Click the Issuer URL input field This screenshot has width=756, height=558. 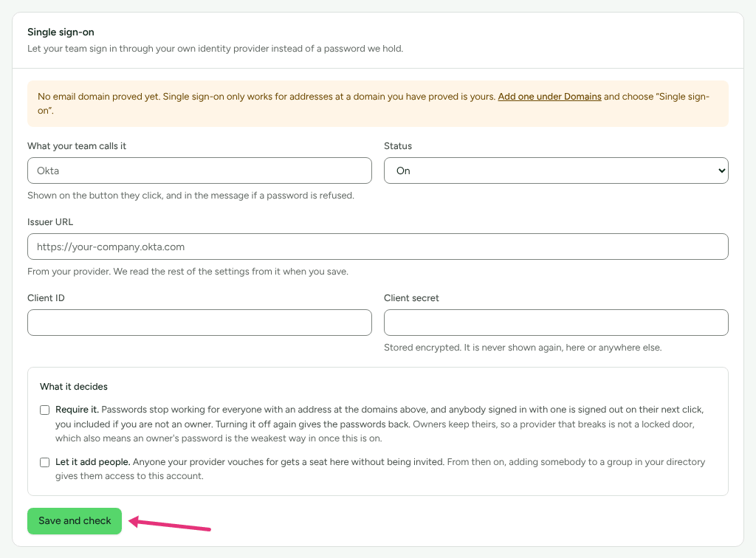coord(377,247)
